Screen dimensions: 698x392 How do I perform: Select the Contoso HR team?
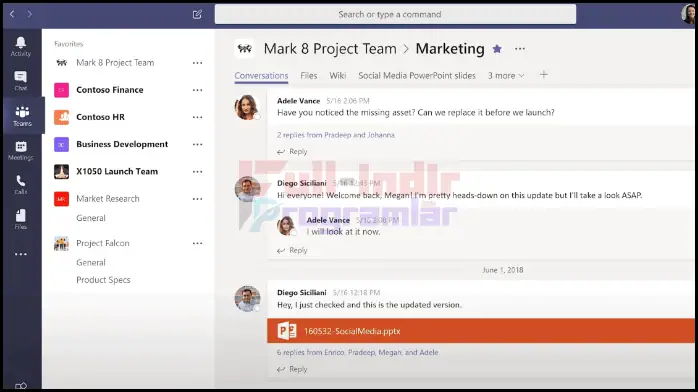[100, 117]
